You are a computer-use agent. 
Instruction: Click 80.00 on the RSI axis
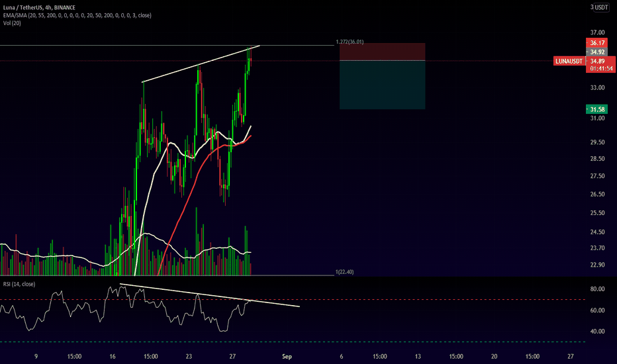coord(597,289)
